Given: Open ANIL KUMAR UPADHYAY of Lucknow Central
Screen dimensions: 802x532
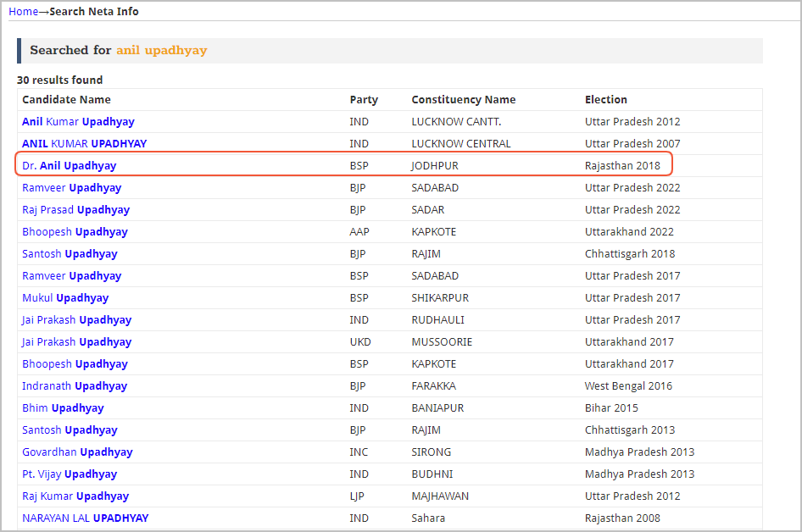Looking at the screenshot, I should pyautogui.click(x=85, y=144).
